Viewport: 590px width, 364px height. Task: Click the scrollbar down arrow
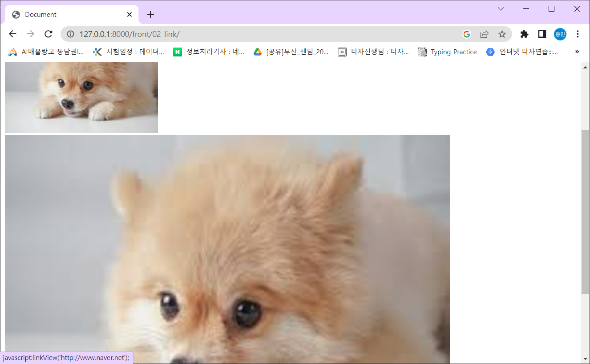pos(585,359)
